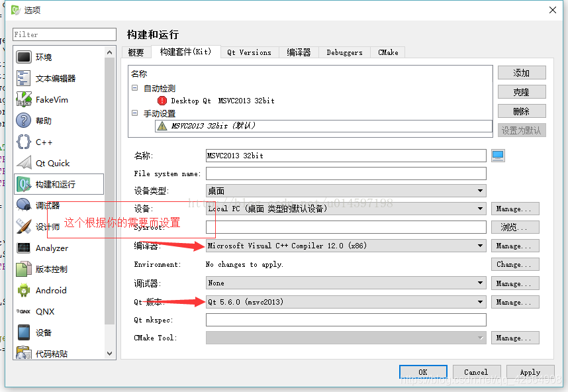Click the yellow warning icon on MSVC2013 kit
568x392 pixels.
tap(162, 126)
